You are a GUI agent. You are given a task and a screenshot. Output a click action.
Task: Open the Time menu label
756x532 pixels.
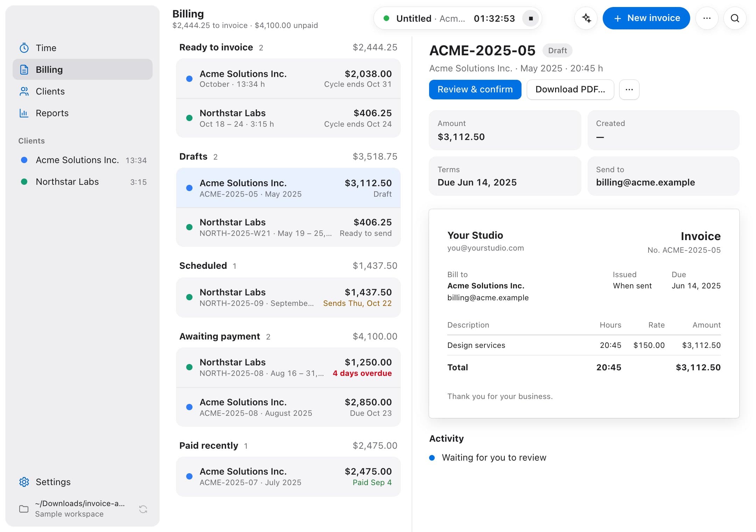(46, 48)
